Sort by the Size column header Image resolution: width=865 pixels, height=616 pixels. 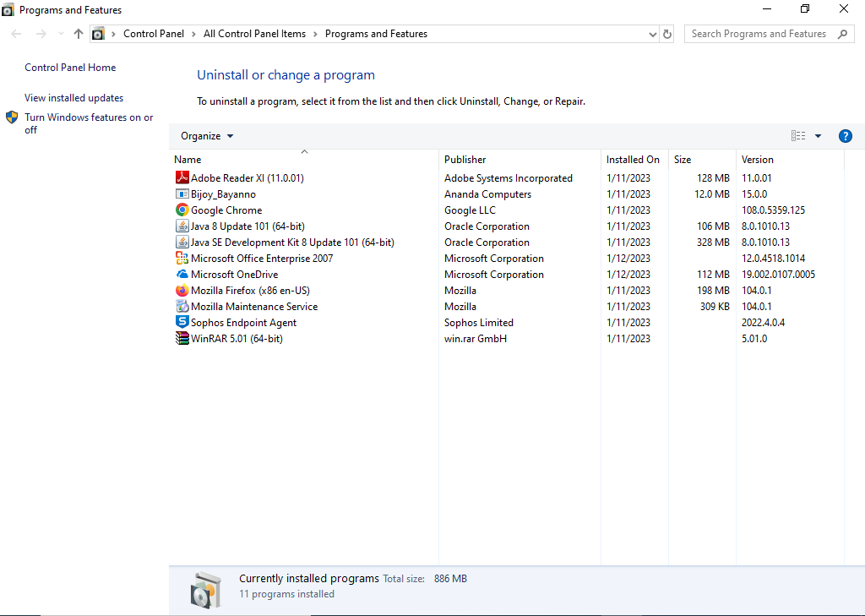pos(702,160)
